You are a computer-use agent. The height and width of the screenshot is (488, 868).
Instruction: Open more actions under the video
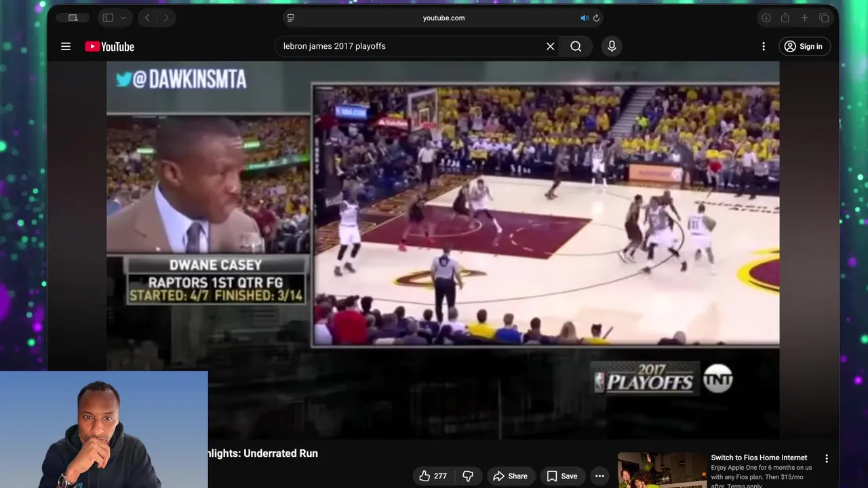tap(599, 476)
